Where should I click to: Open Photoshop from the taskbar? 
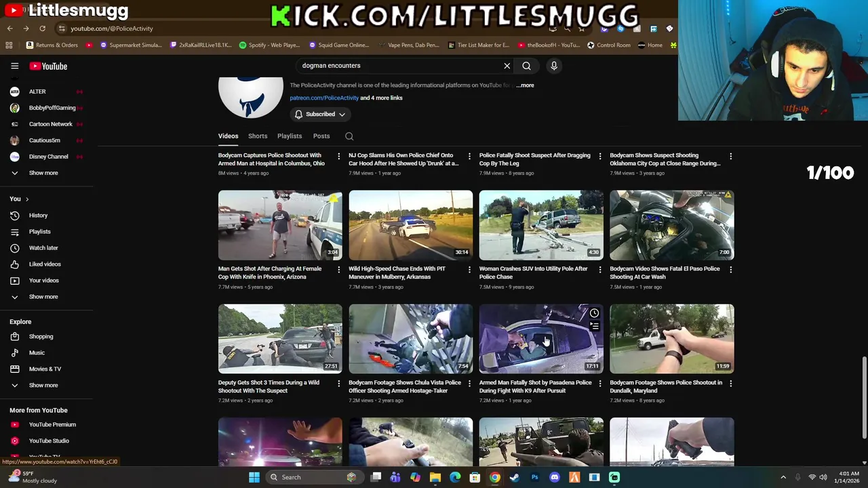534,477
